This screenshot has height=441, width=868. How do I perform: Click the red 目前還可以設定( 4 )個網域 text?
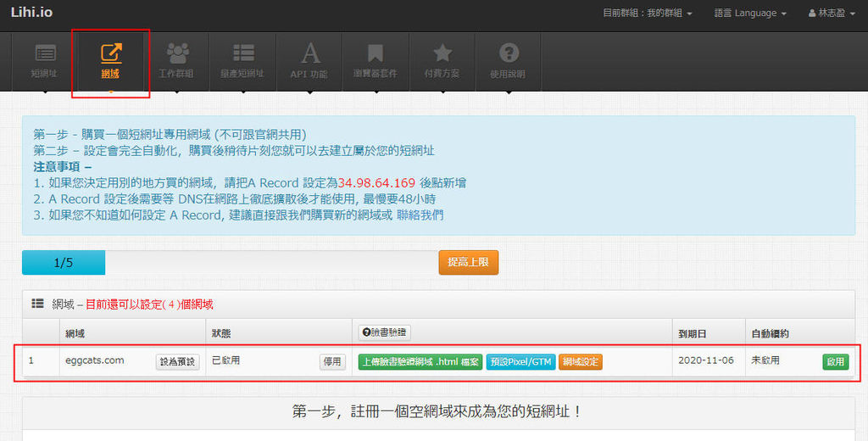[x=149, y=304]
